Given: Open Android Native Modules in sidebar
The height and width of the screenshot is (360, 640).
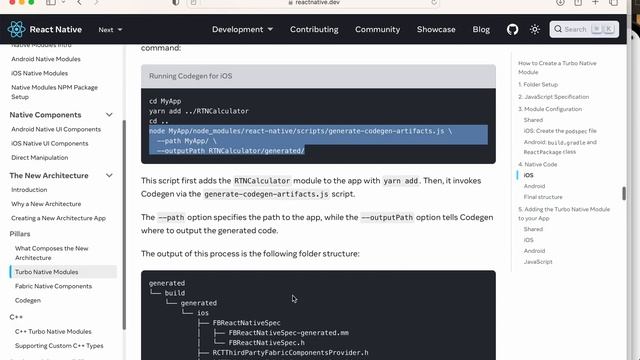Looking at the screenshot, I should click(46, 59).
